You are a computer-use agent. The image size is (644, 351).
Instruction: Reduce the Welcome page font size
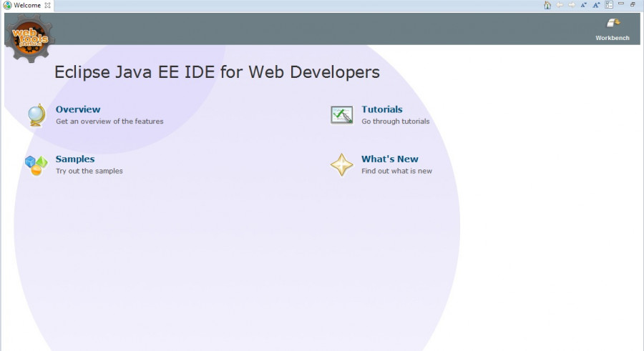tap(584, 5)
